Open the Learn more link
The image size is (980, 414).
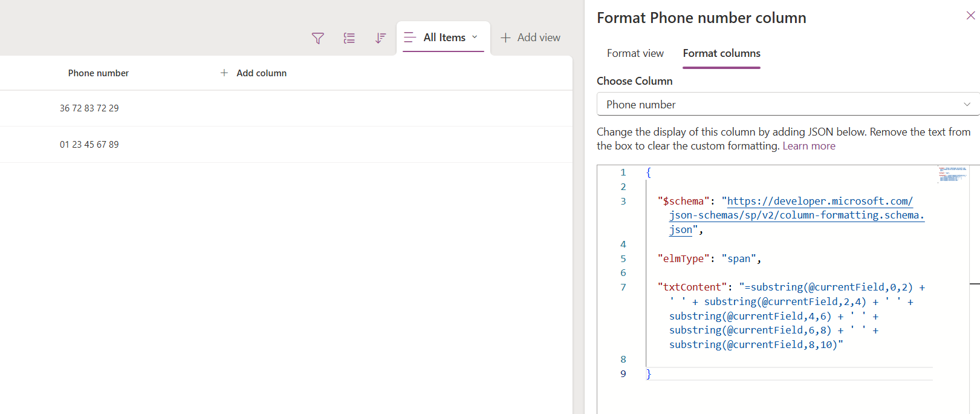pyautogui.click(x=809, y=146)
